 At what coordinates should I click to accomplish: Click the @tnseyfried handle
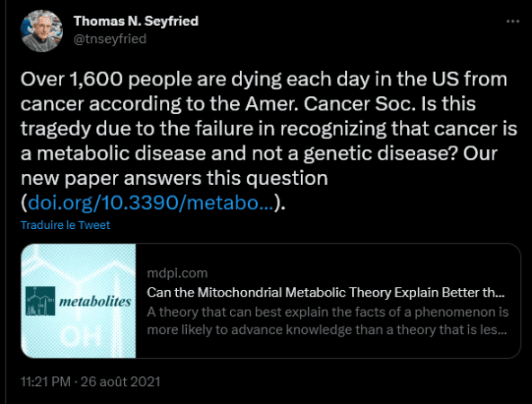point(110,39)
